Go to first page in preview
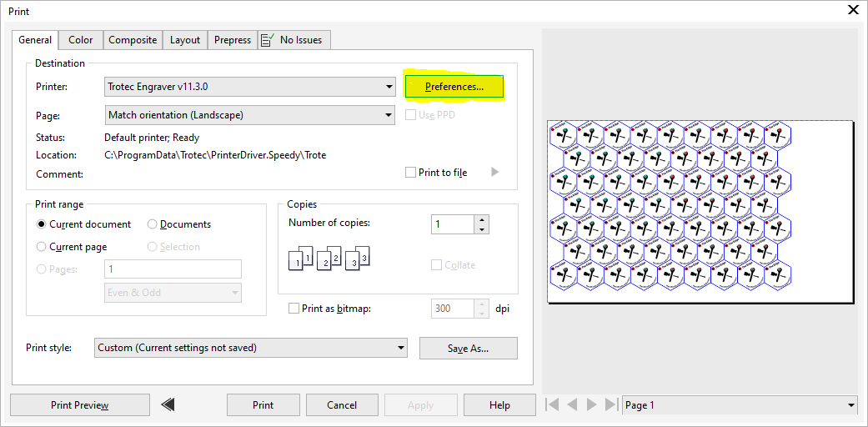868x427 pixels. pyautogui.click(x=552, y=404)
